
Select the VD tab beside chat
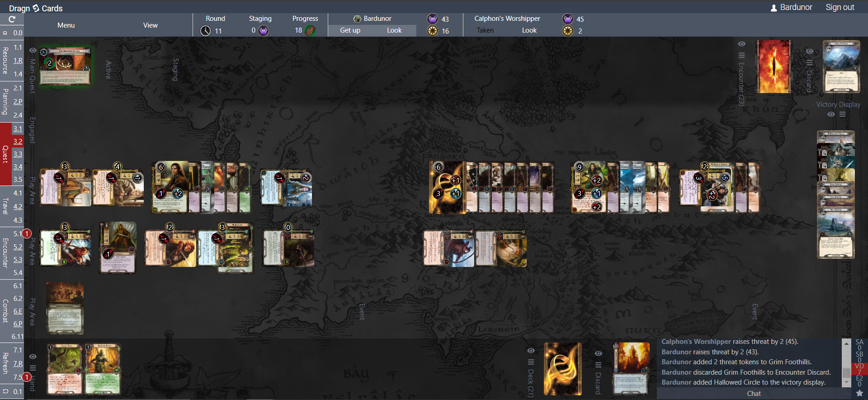[859, 369]
